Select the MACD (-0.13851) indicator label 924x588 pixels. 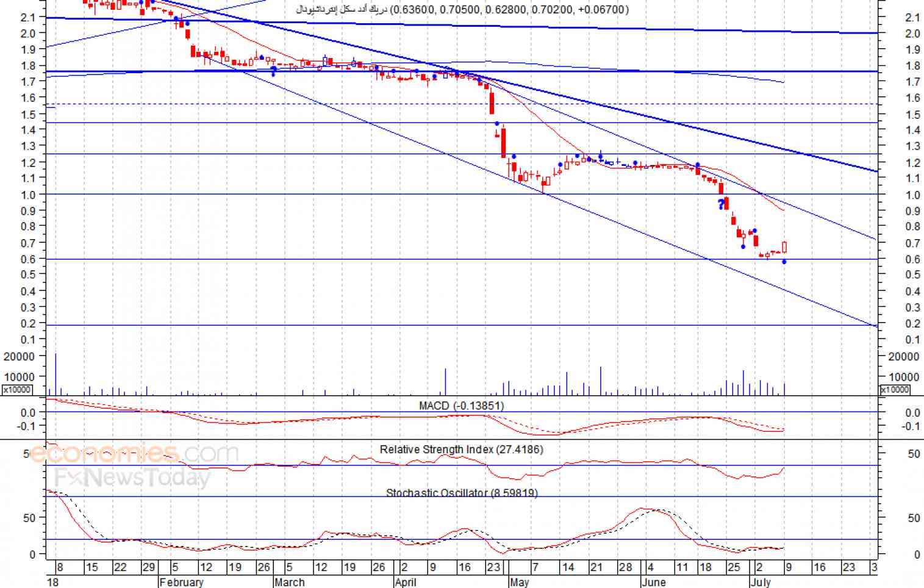461,406
